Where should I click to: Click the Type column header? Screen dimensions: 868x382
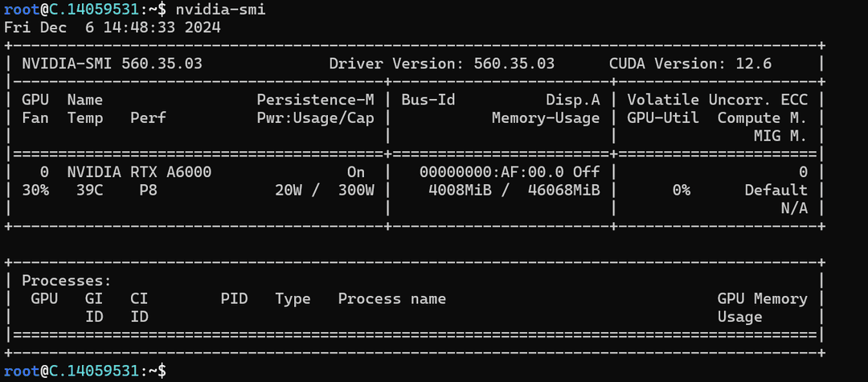(x=293, y=299)
